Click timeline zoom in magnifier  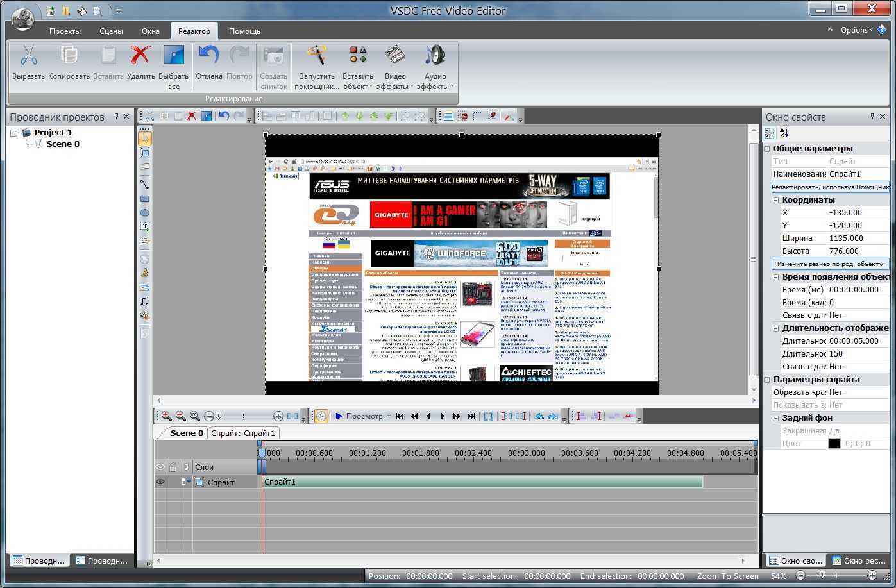point(166,416)
